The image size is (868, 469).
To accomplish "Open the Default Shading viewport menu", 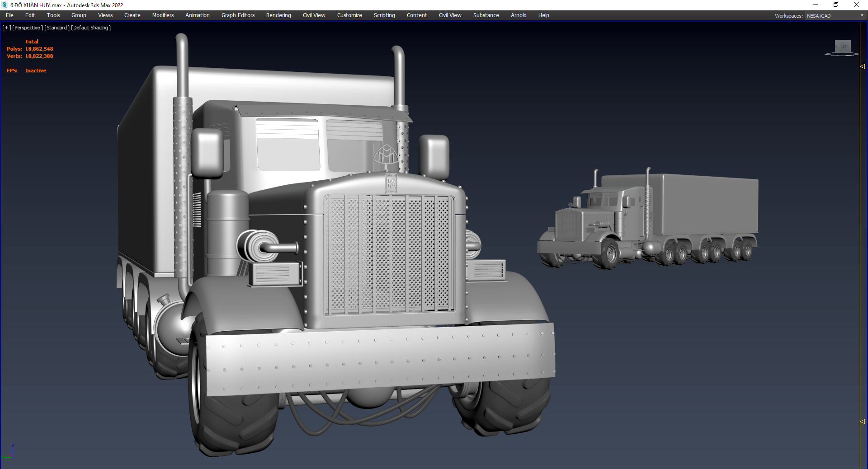I will pyautogui.click(x=91, y=28).
